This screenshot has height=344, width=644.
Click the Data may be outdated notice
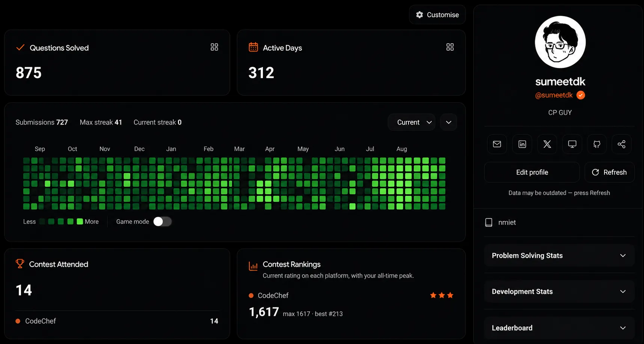click(x=559, y=193)
